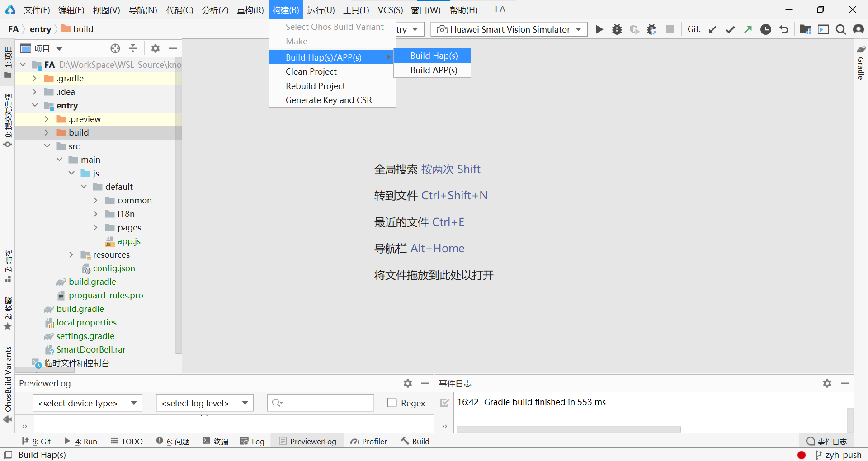Click the search magnifier icon in toolbar

840,29
